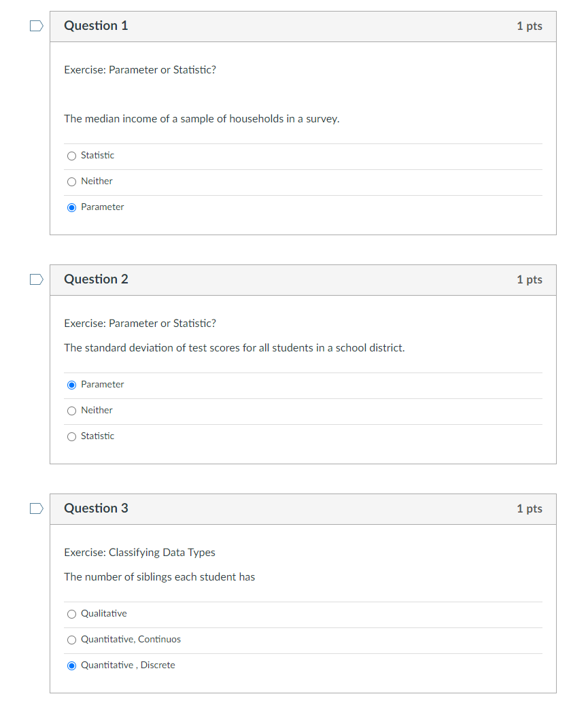Click the 1 pts label on Question 1
The image size is (588, 709).
pyautogui.click(x=529, y=27)
